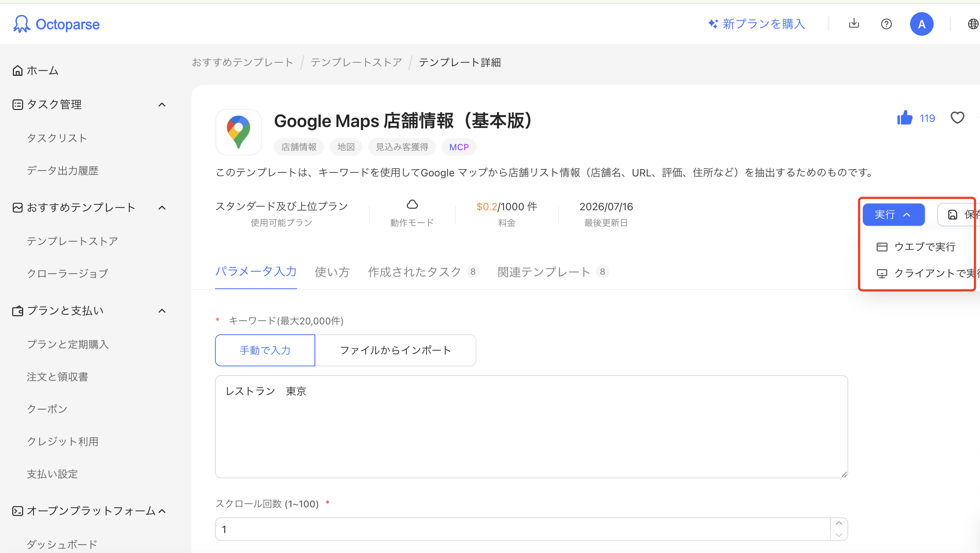Screen dimensions: 980x553
Task: Open データ出力履歴 in the sidebar
Action: (x=62, y=170)
